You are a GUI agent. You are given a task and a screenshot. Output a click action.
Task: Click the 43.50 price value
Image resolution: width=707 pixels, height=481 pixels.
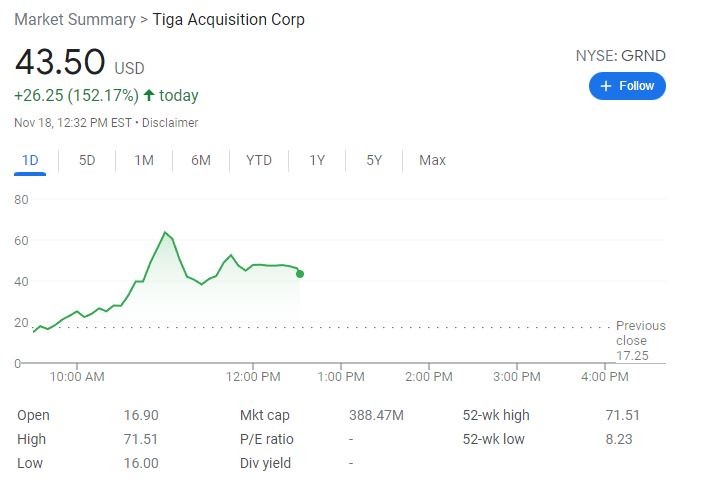coord(60,63)
